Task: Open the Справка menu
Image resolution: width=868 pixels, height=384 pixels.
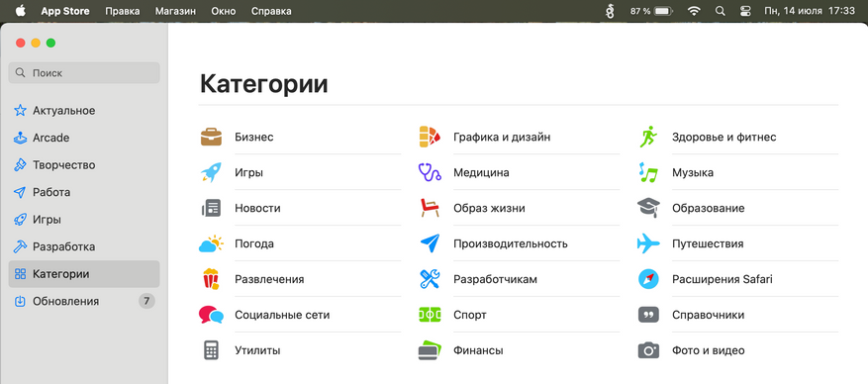Action: point(271,11)
